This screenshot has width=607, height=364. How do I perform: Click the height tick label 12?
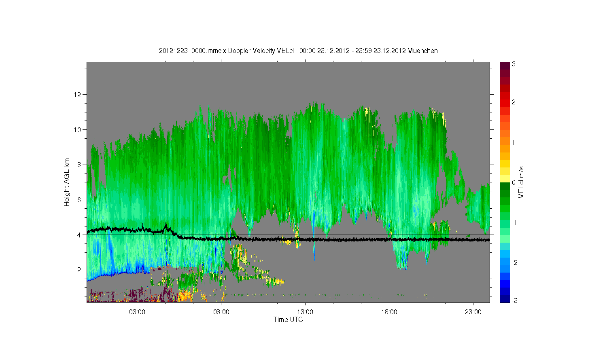click(78, 95)
